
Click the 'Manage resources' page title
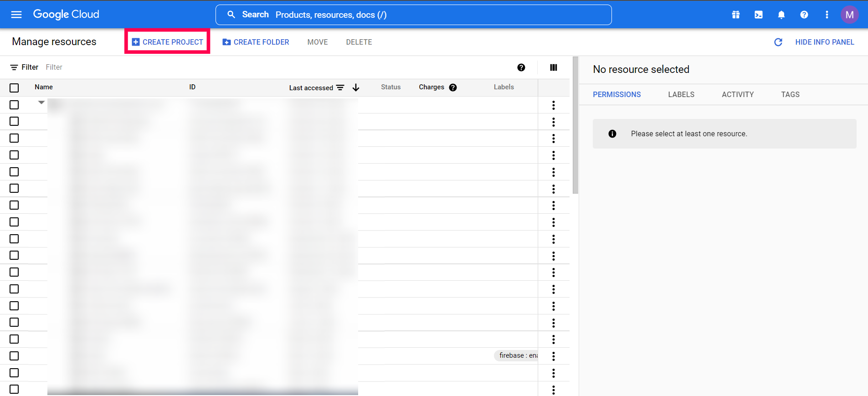pyautogui.click(x=54, y=41)
